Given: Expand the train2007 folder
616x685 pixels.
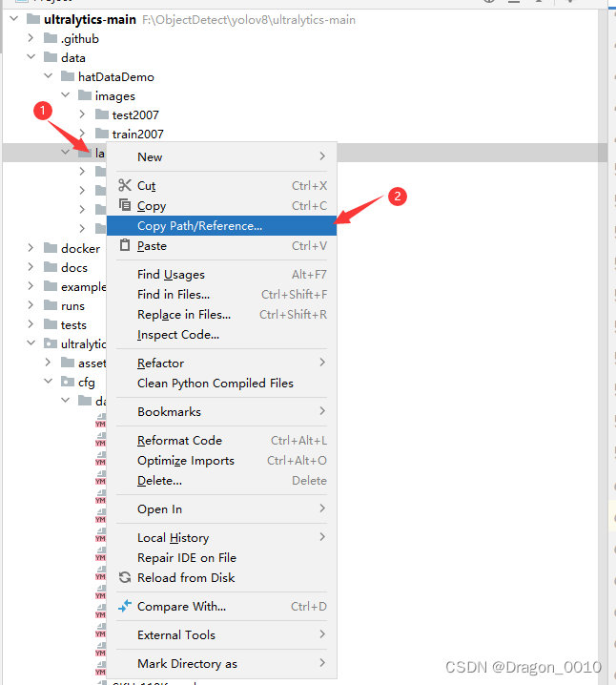Looking at the screenshot, I should pos(82,134).
